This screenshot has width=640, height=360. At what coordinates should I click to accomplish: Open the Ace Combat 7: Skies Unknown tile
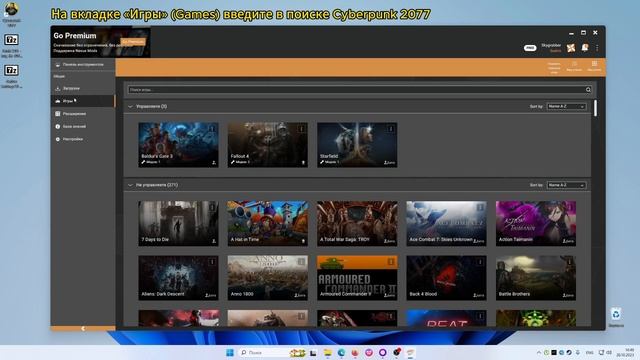[446, 223]
